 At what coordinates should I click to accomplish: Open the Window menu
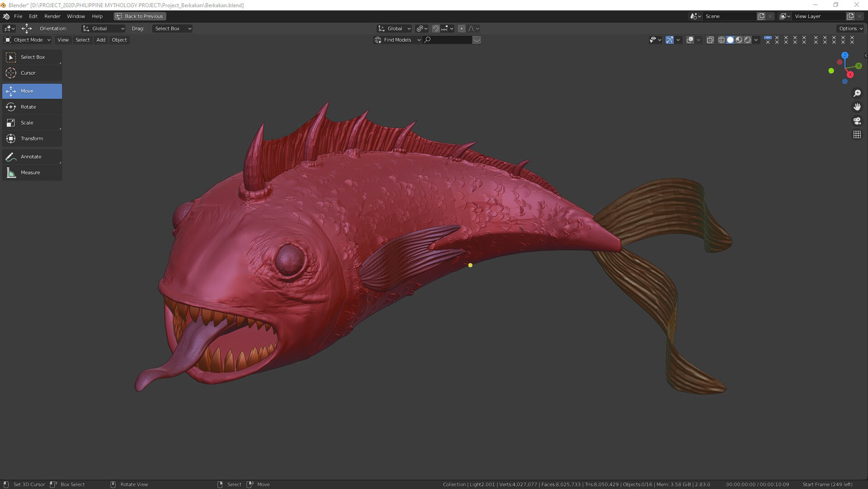[76, 16]
